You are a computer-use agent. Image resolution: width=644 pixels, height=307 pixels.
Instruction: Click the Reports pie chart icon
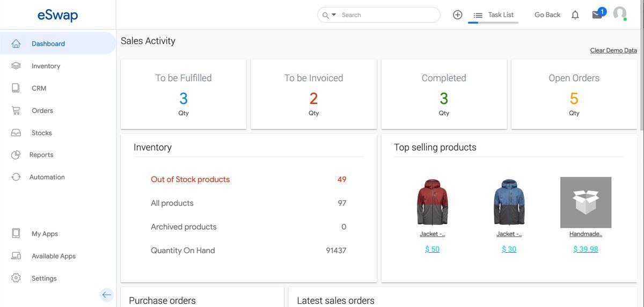pyautogui.click(x=16, y=155)
